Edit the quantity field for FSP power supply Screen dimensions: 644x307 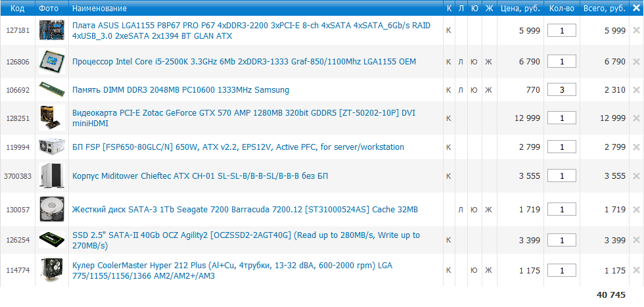tap(562, 147)
